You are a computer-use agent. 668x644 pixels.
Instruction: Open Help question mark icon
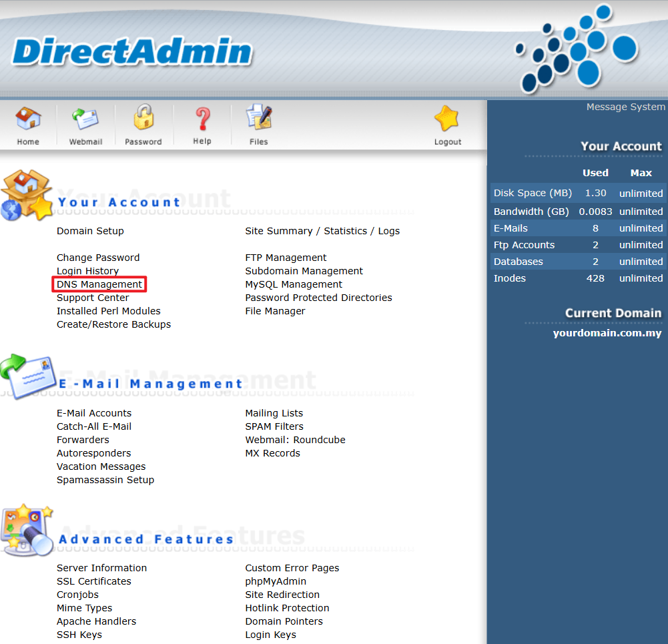(x=202, y=118)
